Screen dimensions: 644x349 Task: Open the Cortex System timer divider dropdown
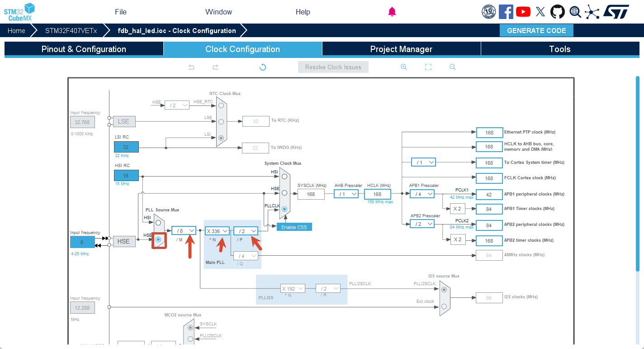coord(423,162)
